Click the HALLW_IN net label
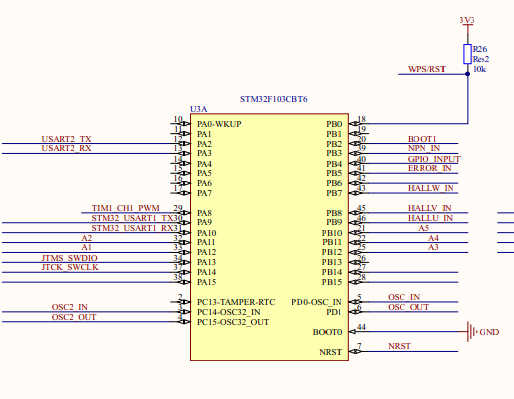 click(431, 188)
